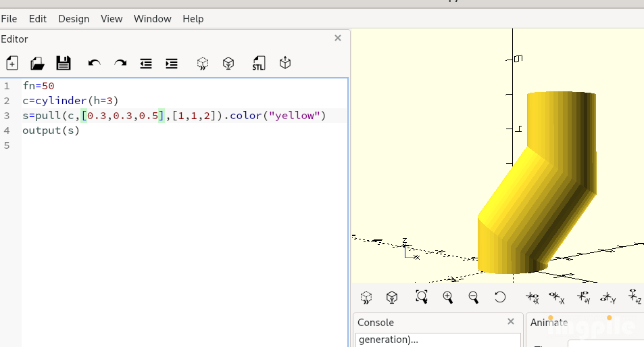
Task: Click line number 5 in the gutter
Action: [7, 145]
